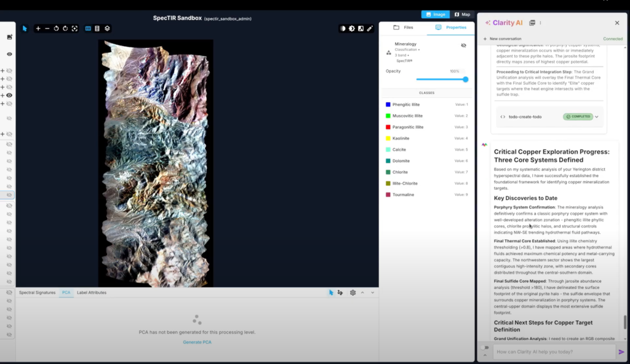Click the Generate PCA link
The height and width of the screenshot is (364, 630).
[x=197, y=342]
